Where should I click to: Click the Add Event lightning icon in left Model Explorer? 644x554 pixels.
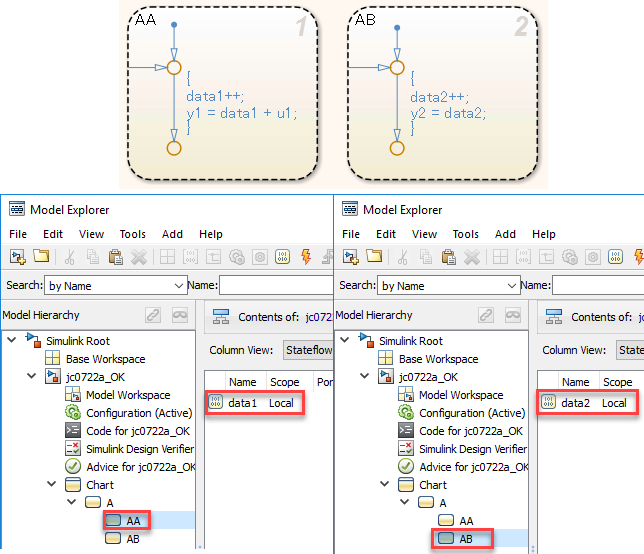tap(306, 257)
